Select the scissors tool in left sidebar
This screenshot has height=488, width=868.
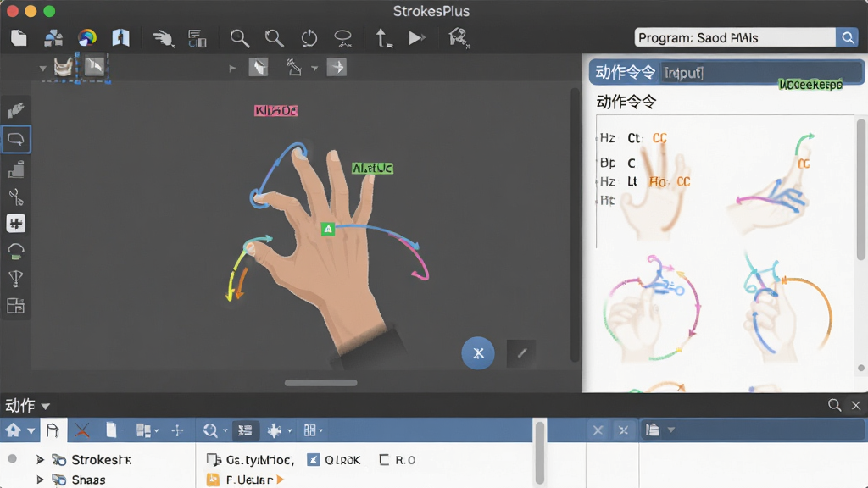click(16, 197)
